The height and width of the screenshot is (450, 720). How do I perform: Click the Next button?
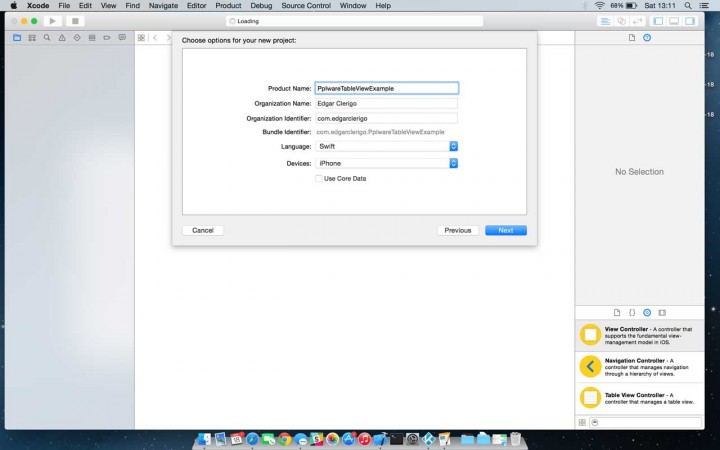(x=506, y=231)
